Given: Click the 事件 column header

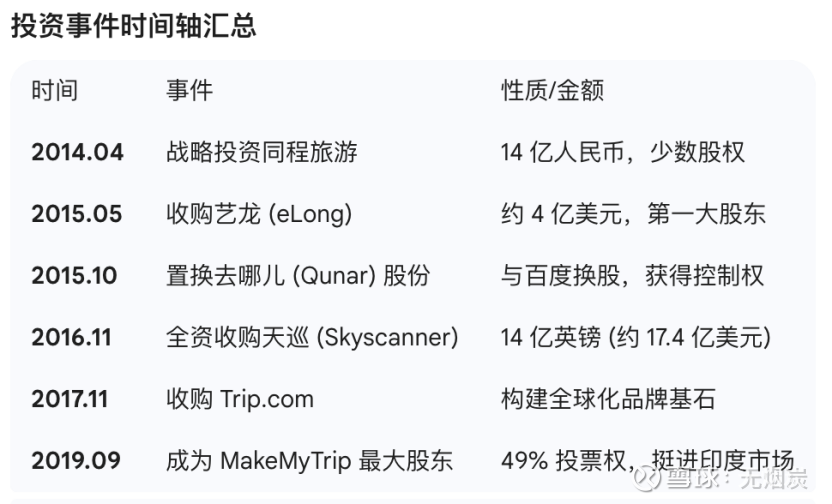Looking at the screenshot, I should pos(189,91).
